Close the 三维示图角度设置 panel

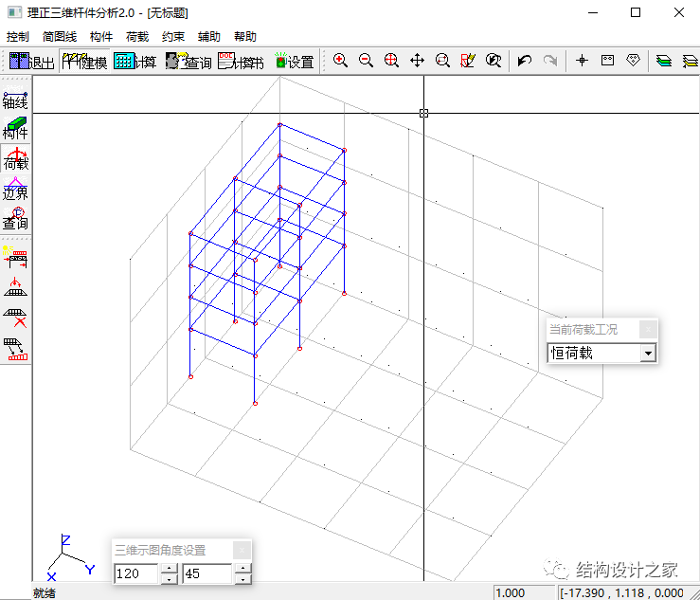point(242,550)
